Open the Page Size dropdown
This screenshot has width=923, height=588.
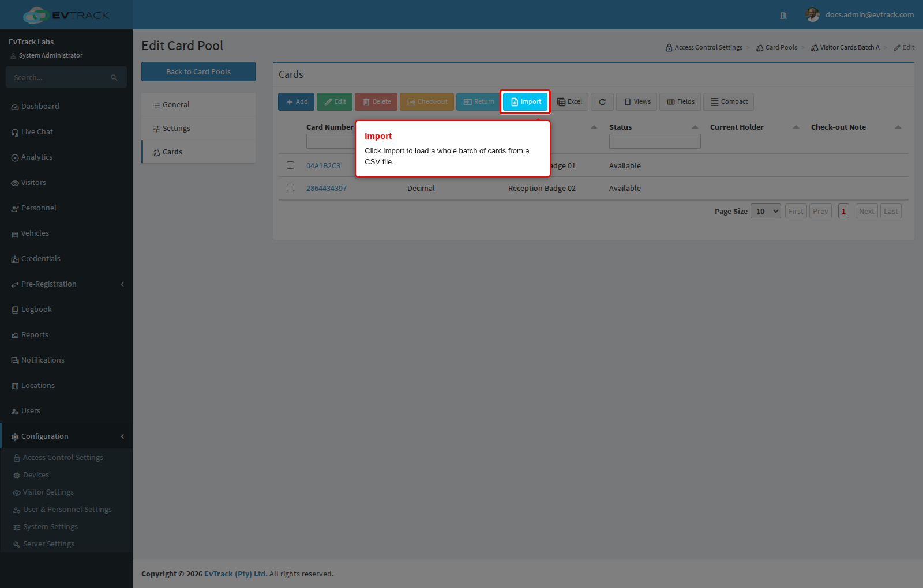pos(766,212)
